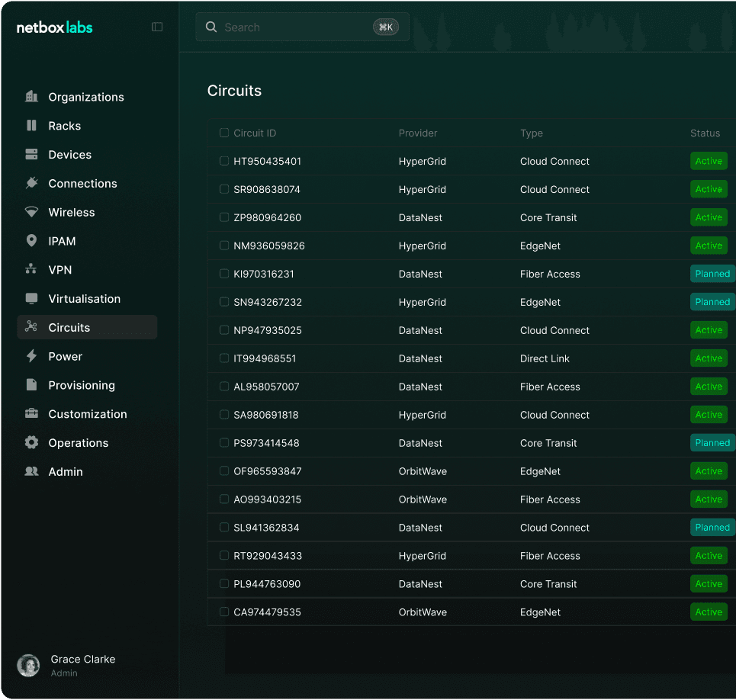Click the Planned status badge for PS973414548
The width and height of the screenshot is (736, 700).
click(712, 443)
